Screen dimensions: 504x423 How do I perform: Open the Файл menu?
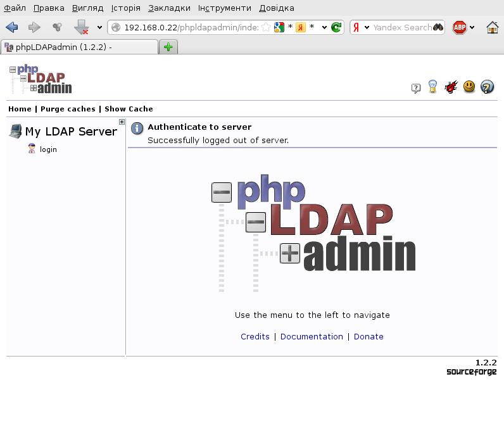[x=15, y=8]
